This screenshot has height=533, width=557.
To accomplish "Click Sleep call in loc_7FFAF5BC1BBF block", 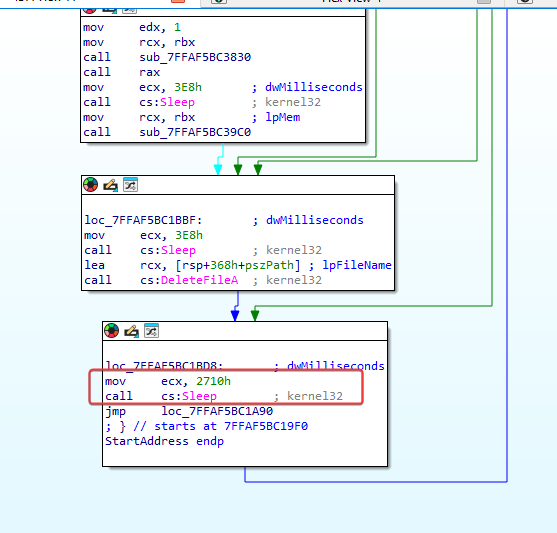I will point(178,251).
